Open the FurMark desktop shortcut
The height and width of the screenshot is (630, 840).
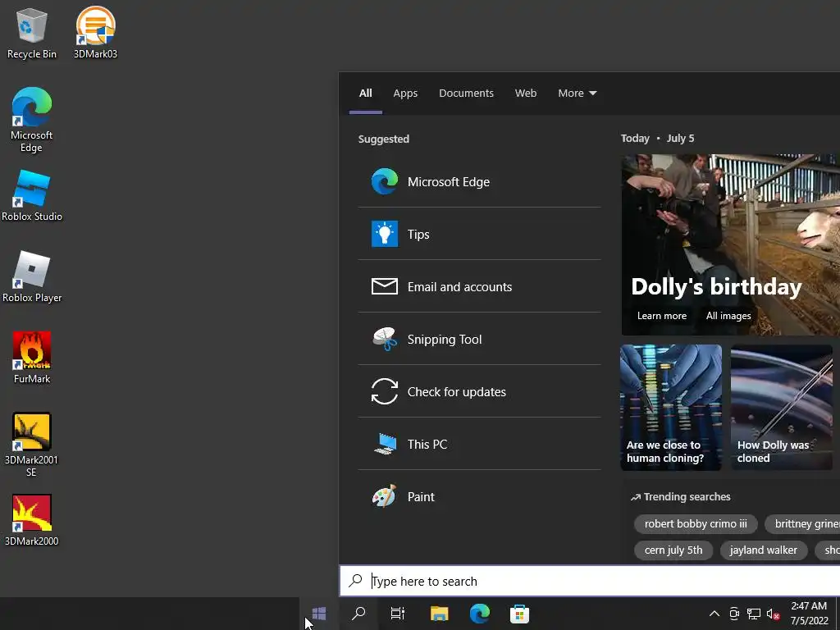[32, 358]
